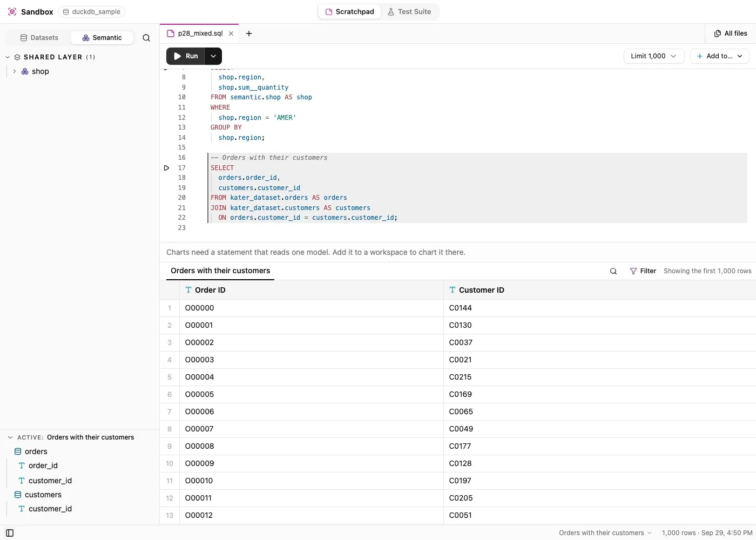Click the 1,000 rows status text

click(679, 533)
